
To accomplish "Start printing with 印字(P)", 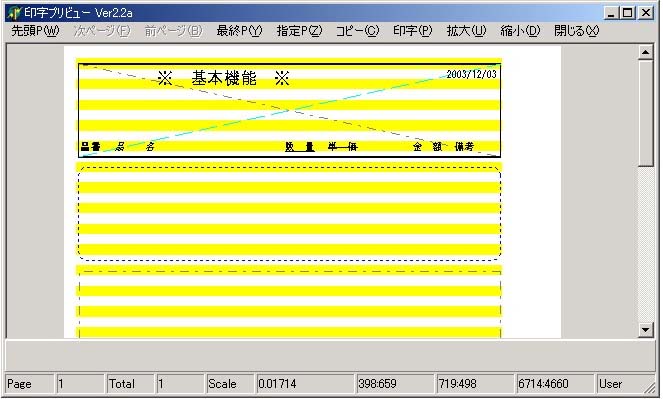I will (x=413, y=31).
